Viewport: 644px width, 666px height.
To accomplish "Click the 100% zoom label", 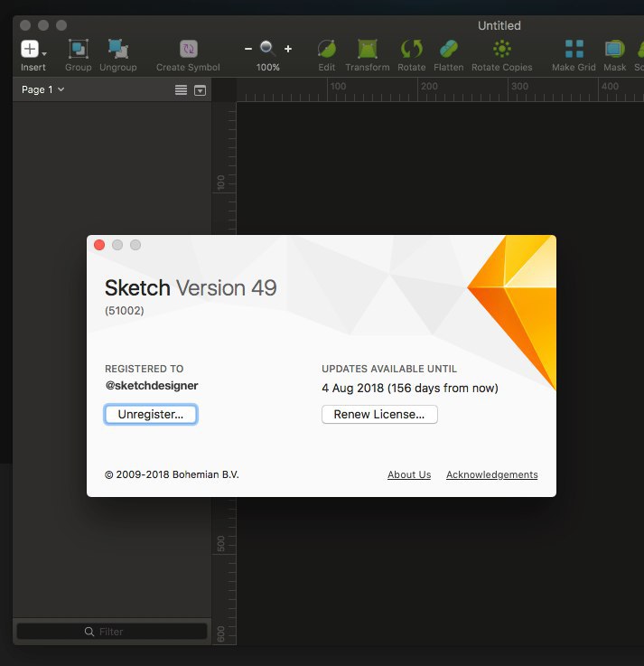I will [268, 67].
